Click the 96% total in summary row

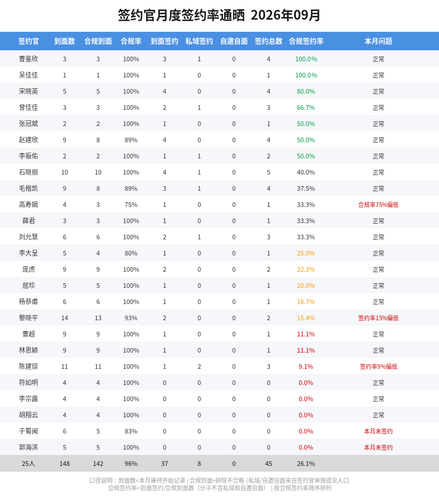point(131,464)
